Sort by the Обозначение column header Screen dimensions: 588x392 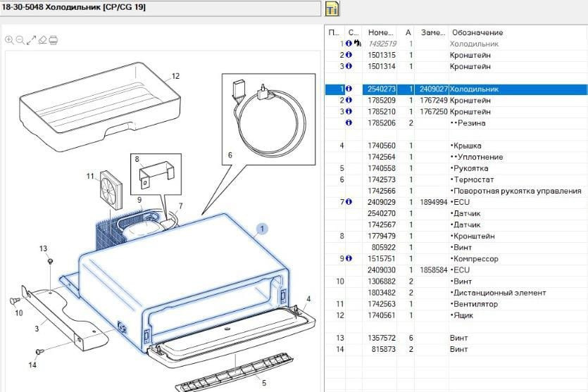coord(477,32)
